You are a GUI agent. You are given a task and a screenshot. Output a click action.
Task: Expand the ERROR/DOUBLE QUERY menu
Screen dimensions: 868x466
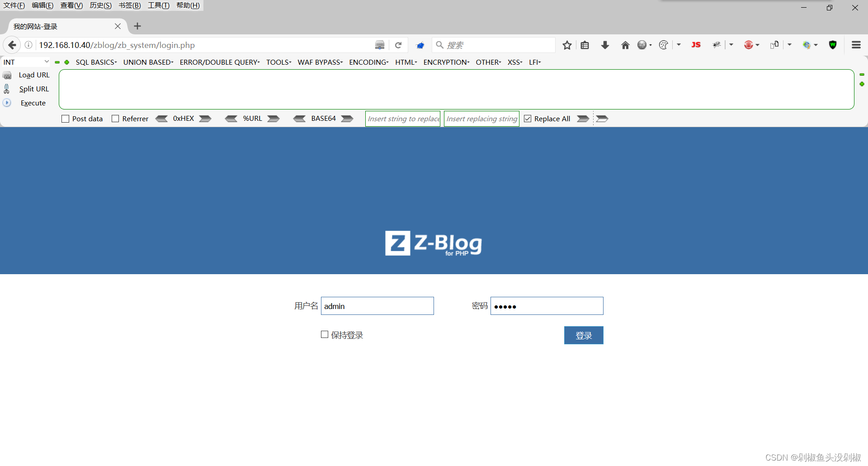[x=220, y=62]
